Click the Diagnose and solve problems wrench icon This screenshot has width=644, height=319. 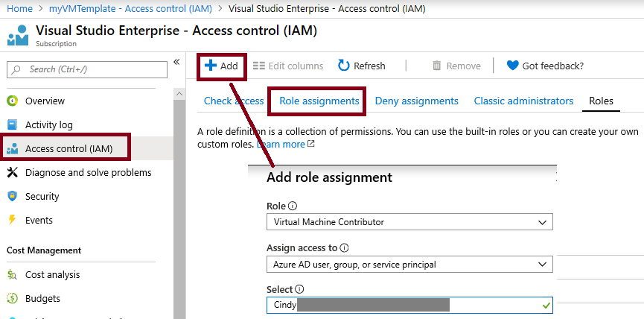click(13, 172)
